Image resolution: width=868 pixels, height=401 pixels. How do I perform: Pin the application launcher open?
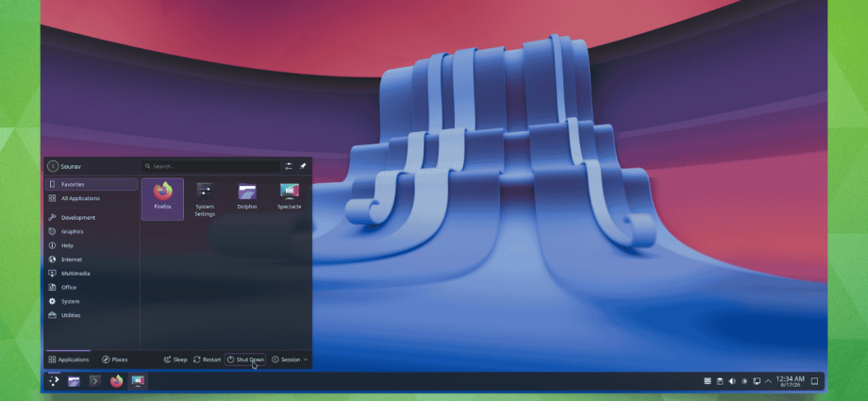pos(303,166)
